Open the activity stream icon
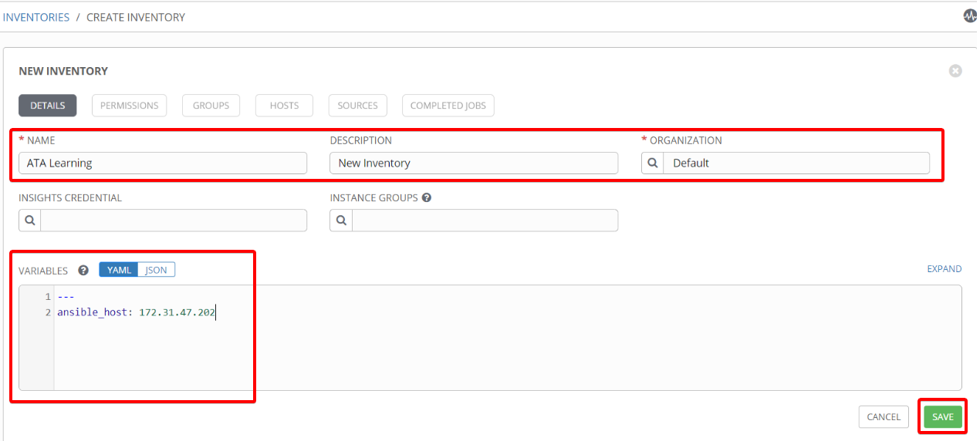The width and height of the screenshot is (980, 441). pyautogui.click(x=970, y=15)
